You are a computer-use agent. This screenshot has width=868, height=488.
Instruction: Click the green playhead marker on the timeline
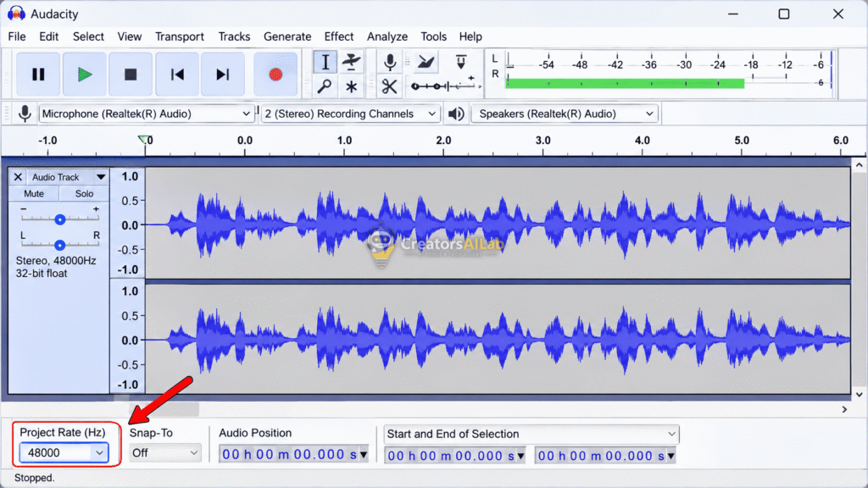click(143, 140)
